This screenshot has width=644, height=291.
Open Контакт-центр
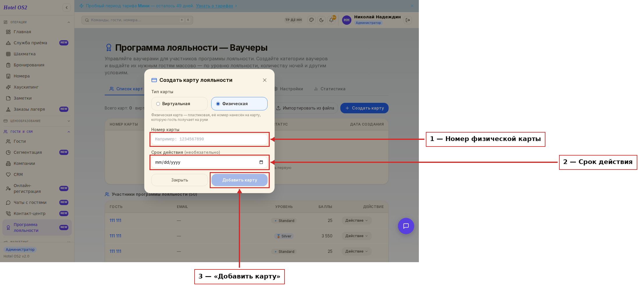coord(37,214)
